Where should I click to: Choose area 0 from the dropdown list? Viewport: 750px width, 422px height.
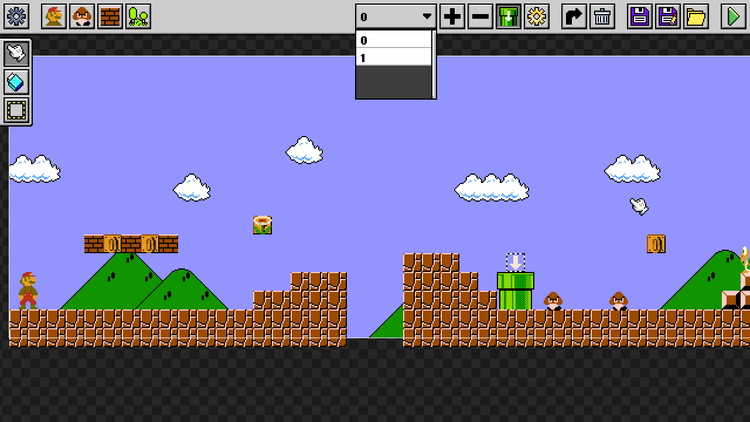pyautogui.click(x=393, y=40)
